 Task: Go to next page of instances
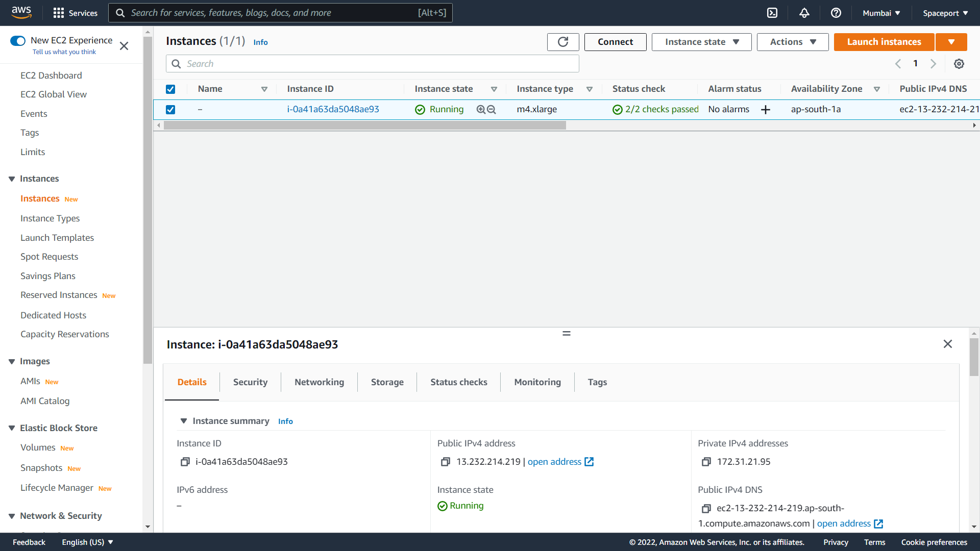934,64
